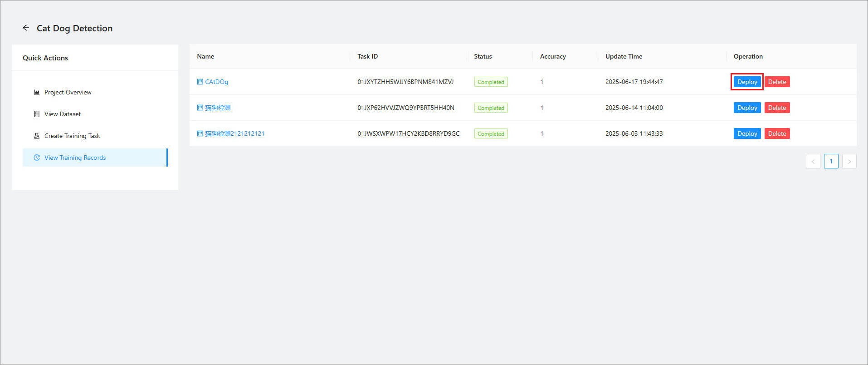
Task: Click the View Training Records clock icon
Action: pyautogui.click(x=37, y=158)
